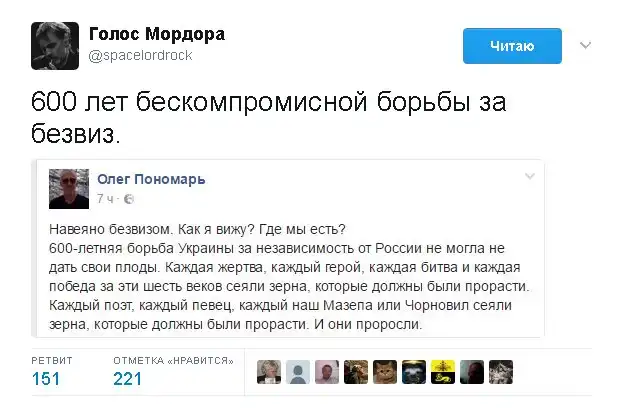Viewport: 622px width, 408px height.
Task: Click the bald man liker avatar
Action: click(x=326, y=372)
